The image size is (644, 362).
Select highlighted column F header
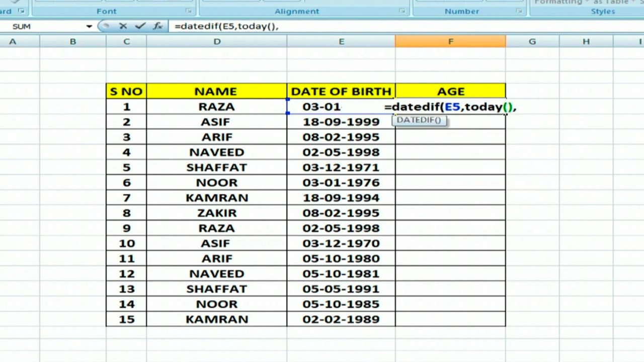[x=450, y=42]
